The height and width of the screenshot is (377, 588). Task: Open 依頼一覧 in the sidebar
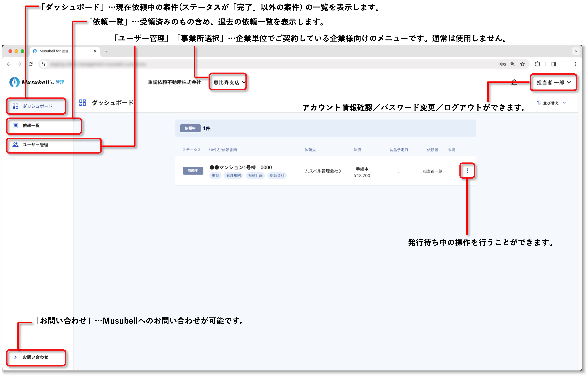[31, 126]
